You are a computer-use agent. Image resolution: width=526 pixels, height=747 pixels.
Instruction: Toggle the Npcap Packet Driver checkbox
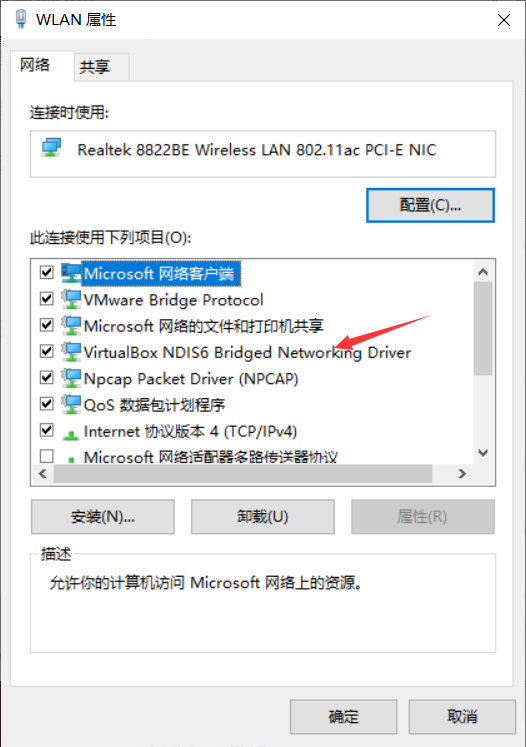[x=47, y=377]
